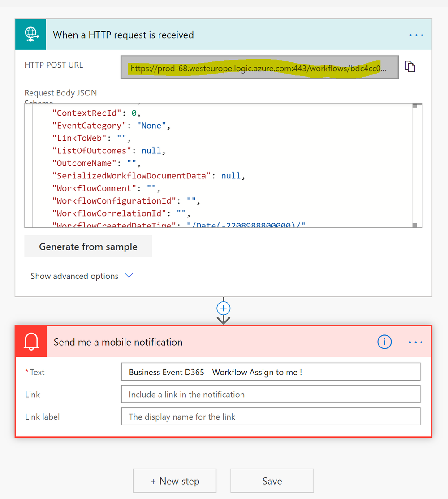Click the Link field placeholder
This screenshot has height=499, width=448.
271,394
